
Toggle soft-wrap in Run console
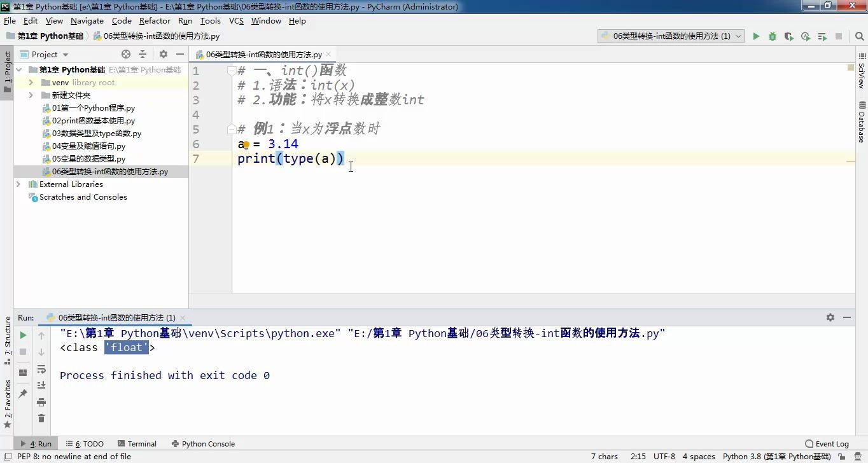pyautogui.click(x=41, y=369)
